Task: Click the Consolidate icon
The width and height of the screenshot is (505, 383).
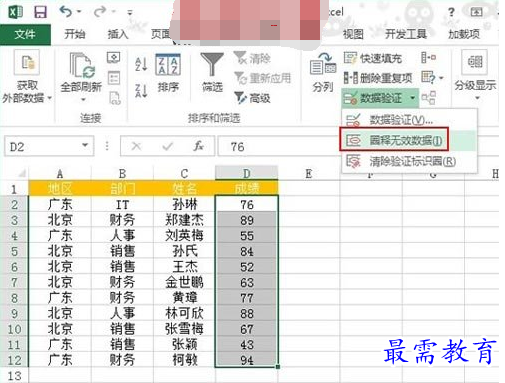Action: click(429, 57)
